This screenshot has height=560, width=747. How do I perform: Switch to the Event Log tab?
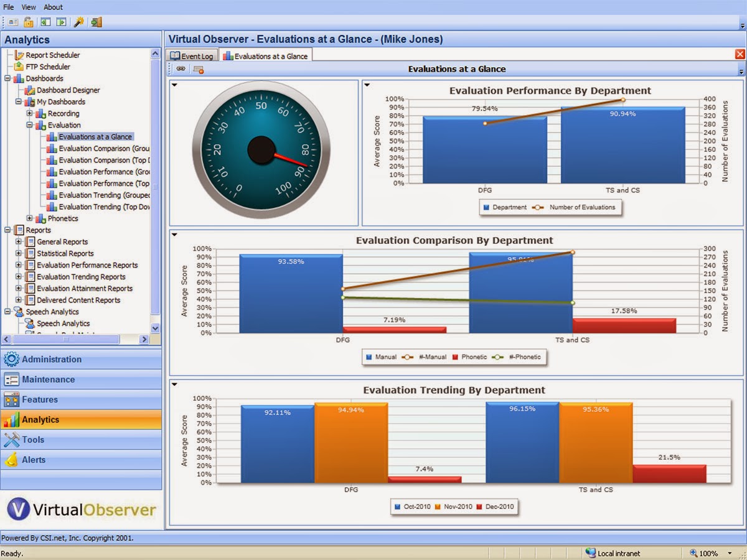click(192, 56)
